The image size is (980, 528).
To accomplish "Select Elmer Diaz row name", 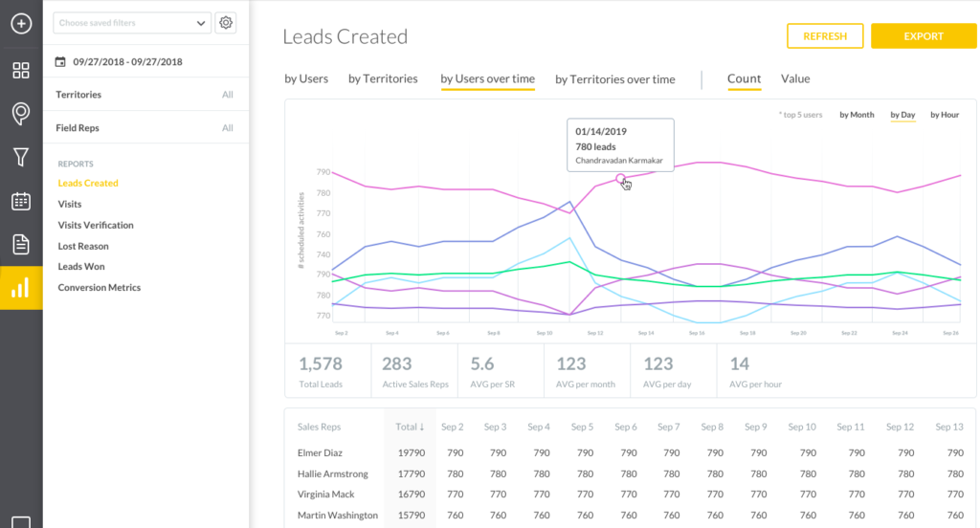I will (x=320, y=453).
